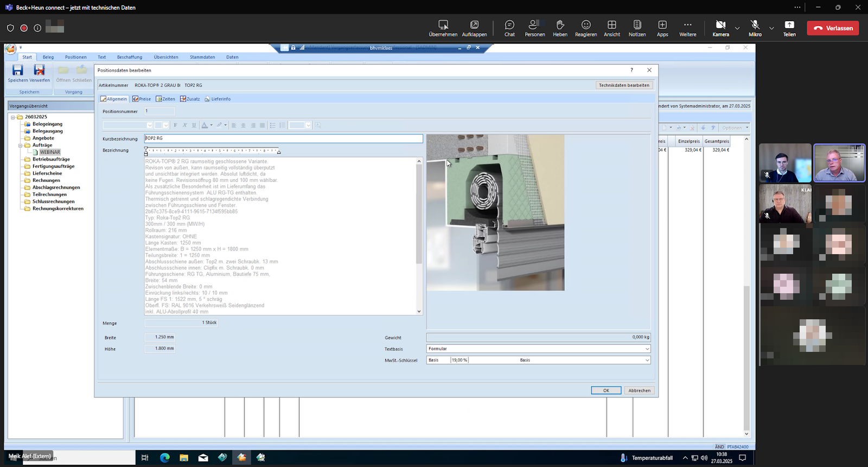The image size is (868, 467).
Task: Open the Übersichten ribbon tab
Action: [x=166, y=57]
